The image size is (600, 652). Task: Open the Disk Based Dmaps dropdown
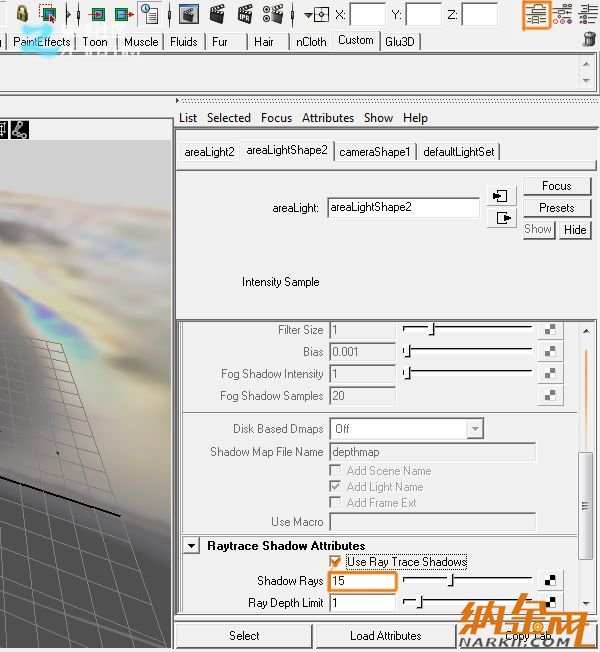(x=474, y=429)
